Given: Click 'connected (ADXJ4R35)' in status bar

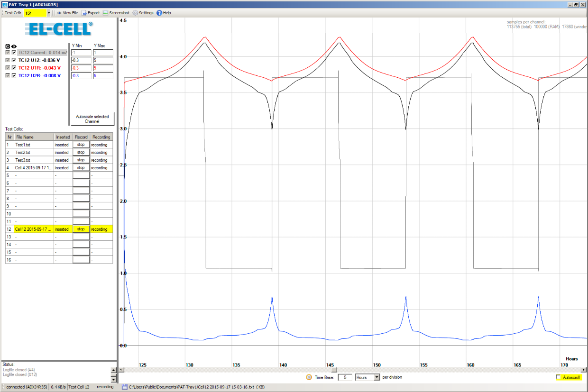Looking at the screenshot, I should pyautogui.click(x=27, y=387).
